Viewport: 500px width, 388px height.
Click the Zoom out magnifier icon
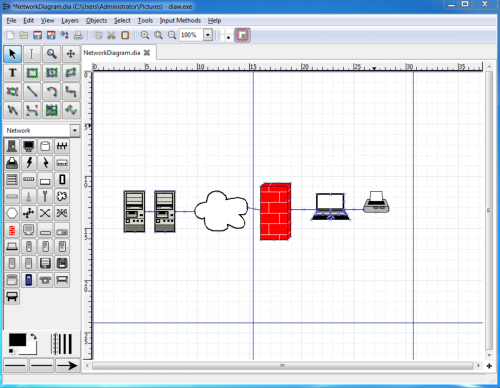pos(172,35)
